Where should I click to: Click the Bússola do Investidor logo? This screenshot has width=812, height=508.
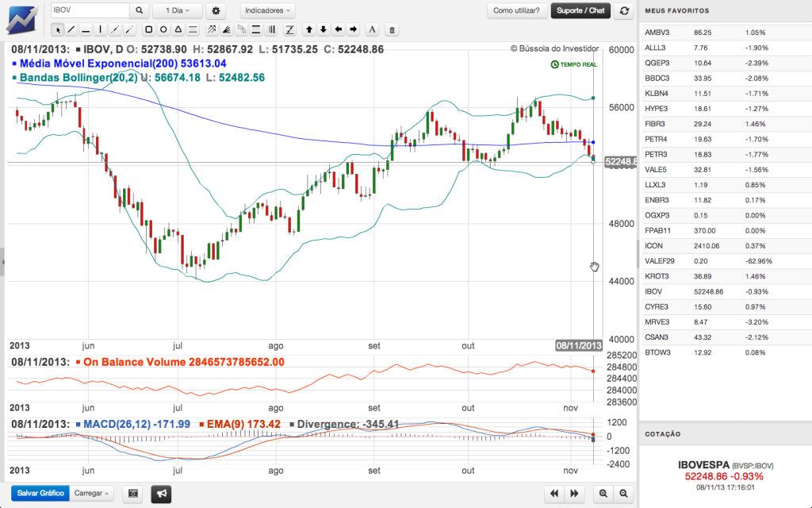click(23, 20)
